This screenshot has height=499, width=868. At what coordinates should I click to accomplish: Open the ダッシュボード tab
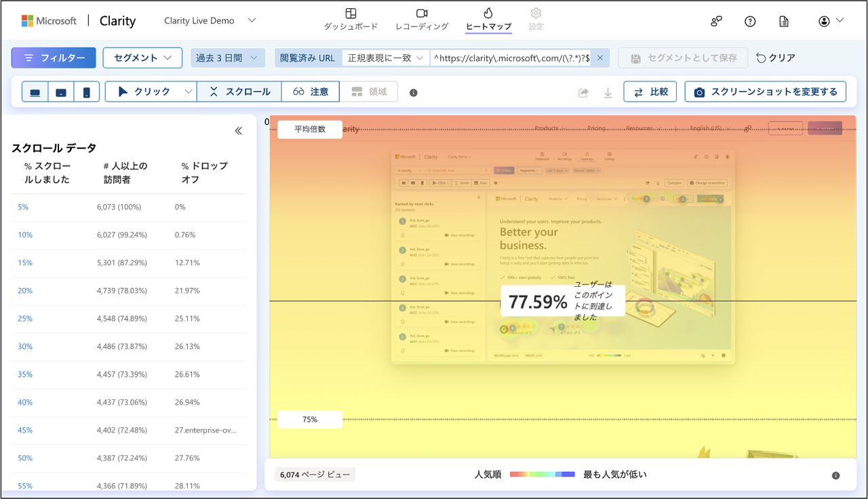(351, 20)
